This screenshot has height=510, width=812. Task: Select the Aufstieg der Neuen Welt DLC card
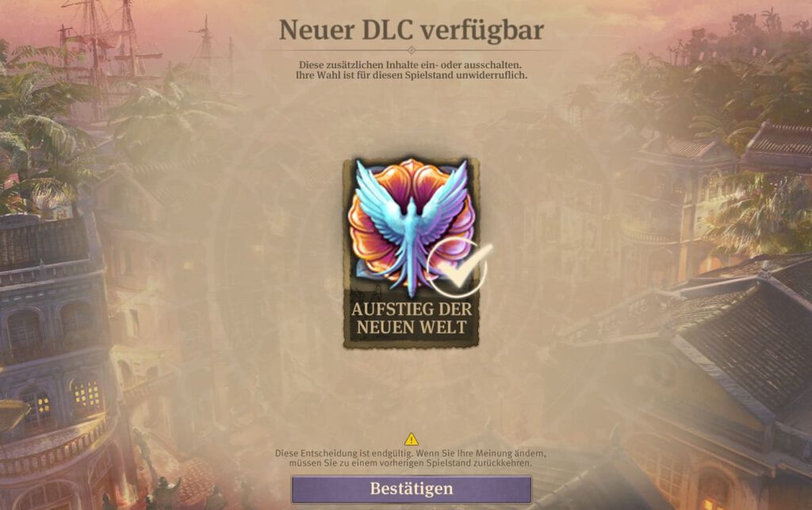(412, 253)
